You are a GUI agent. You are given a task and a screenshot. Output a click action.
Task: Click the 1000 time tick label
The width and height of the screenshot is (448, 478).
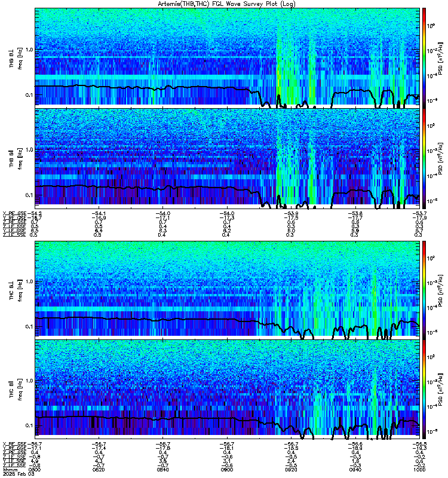tap(419, 470)
